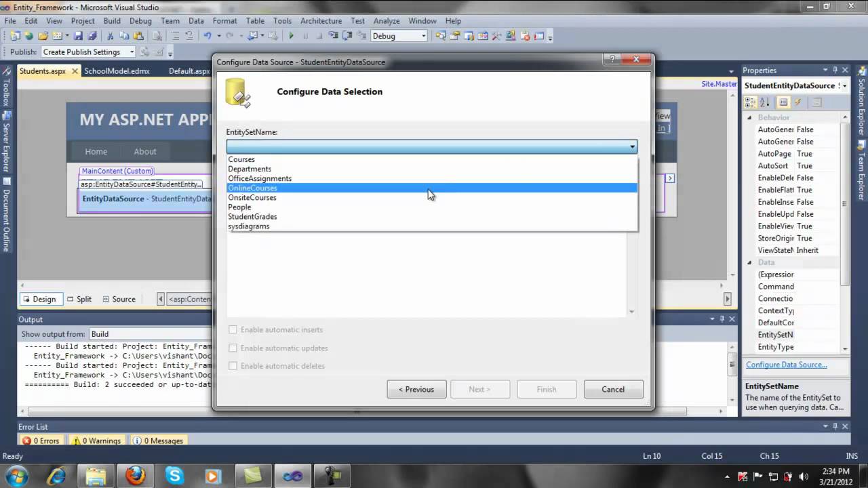Collapse the Behavior category in Properties
Screen dimensions: 868x488
click(x=750, y=117)
